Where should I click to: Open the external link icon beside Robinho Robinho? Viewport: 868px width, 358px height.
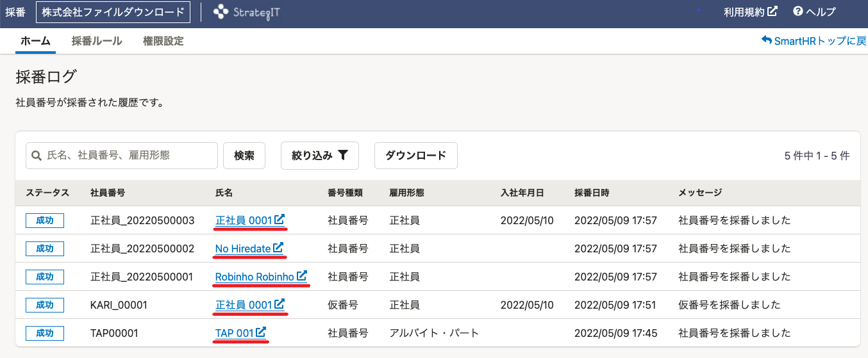(x=302, y=276)
